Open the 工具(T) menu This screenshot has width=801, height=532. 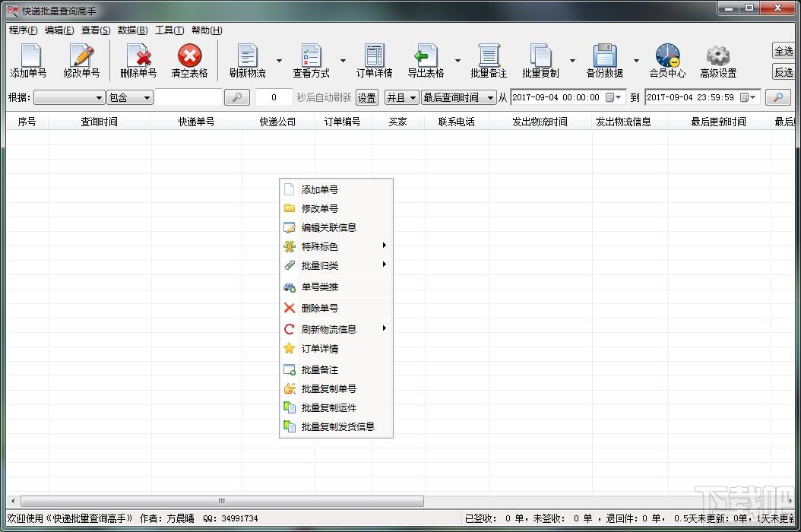click(169, 30)
